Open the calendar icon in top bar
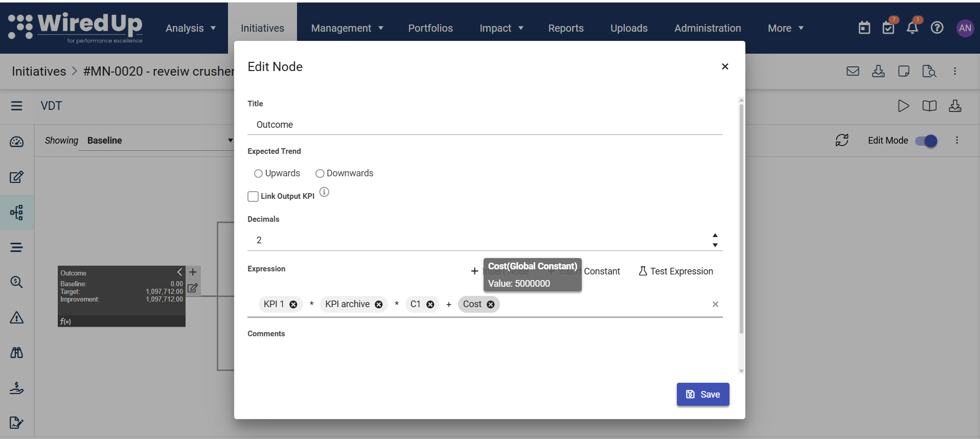980x439 pixels. (864, 28)
